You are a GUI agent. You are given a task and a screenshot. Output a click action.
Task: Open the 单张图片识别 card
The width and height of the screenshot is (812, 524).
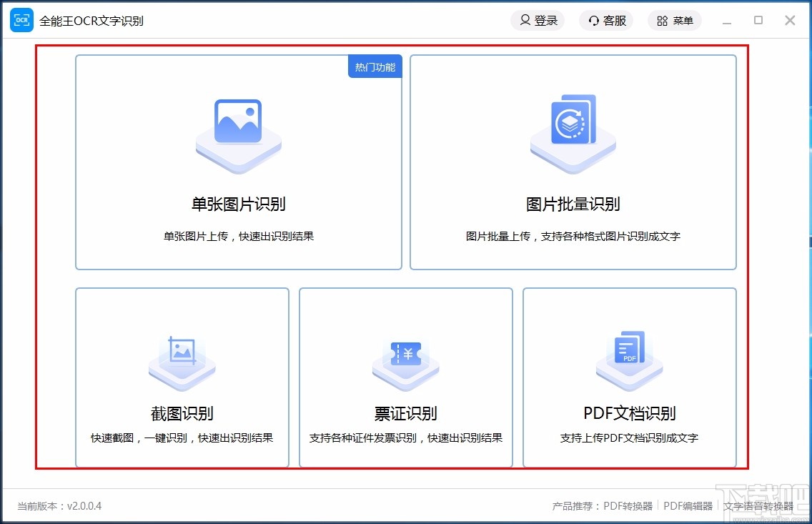(238, 163)
